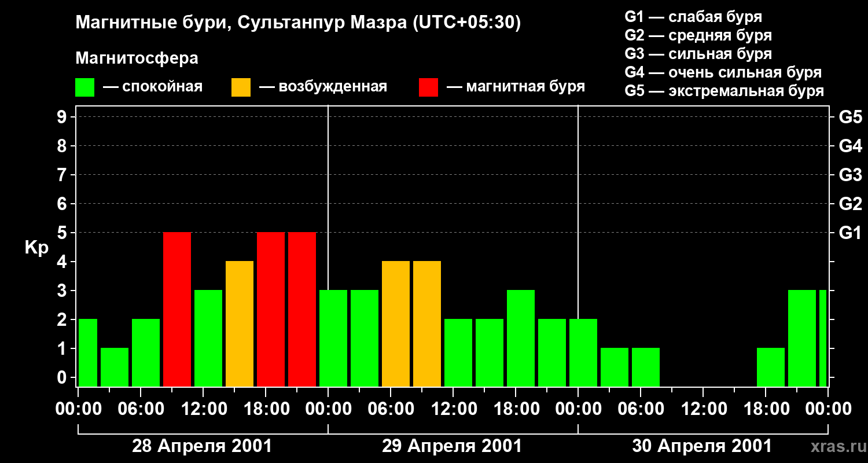The width and height of the screenshot is (868, 463).
Task: Click the 'Kp' axis title
Action: (36, 247)
